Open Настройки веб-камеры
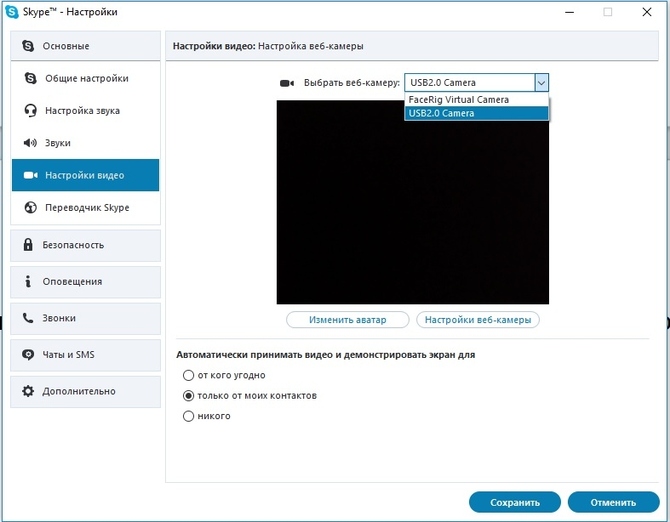 [478, 320]
